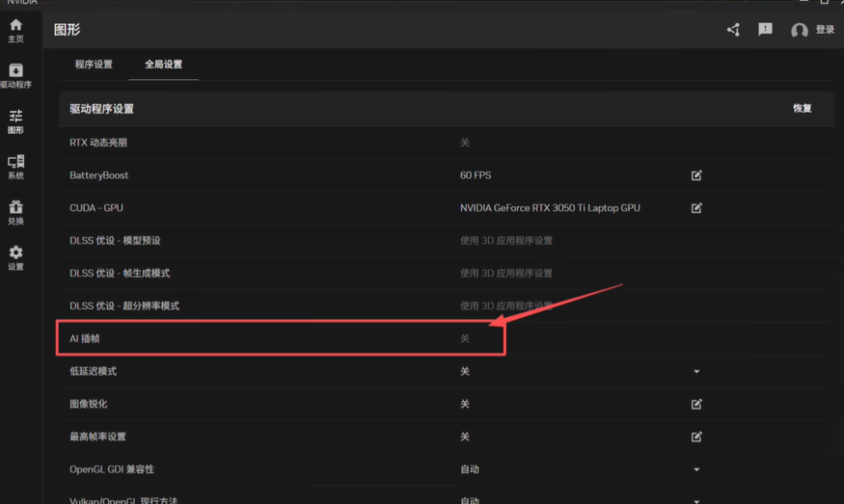Open the 驱动程序 drivers sidebar icon

pyautogui.click(x=16, y=72)
